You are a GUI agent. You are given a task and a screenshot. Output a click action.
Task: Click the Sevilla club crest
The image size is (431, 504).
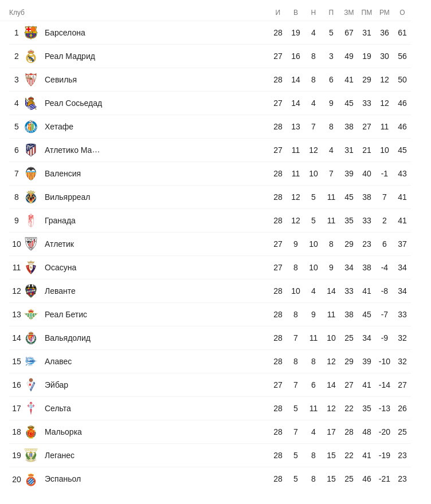coord(31,80)
